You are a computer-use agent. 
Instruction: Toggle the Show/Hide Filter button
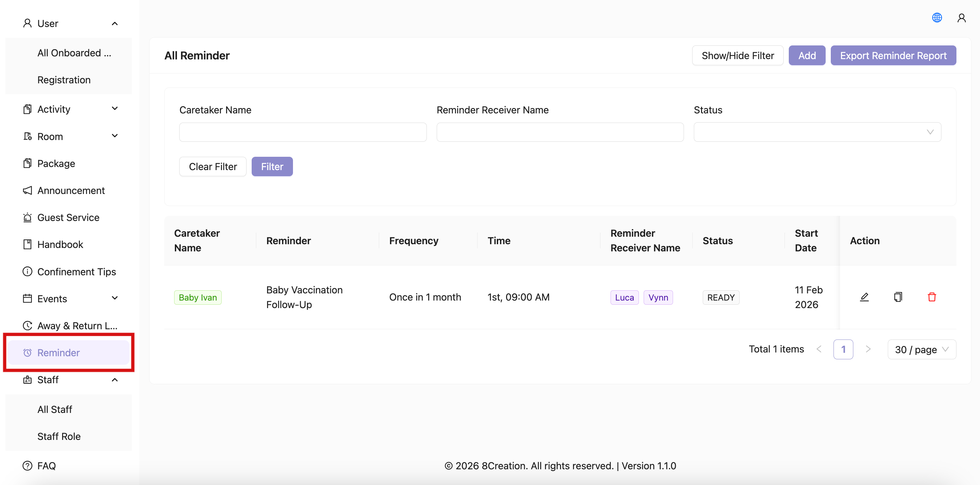pos(737,56)
